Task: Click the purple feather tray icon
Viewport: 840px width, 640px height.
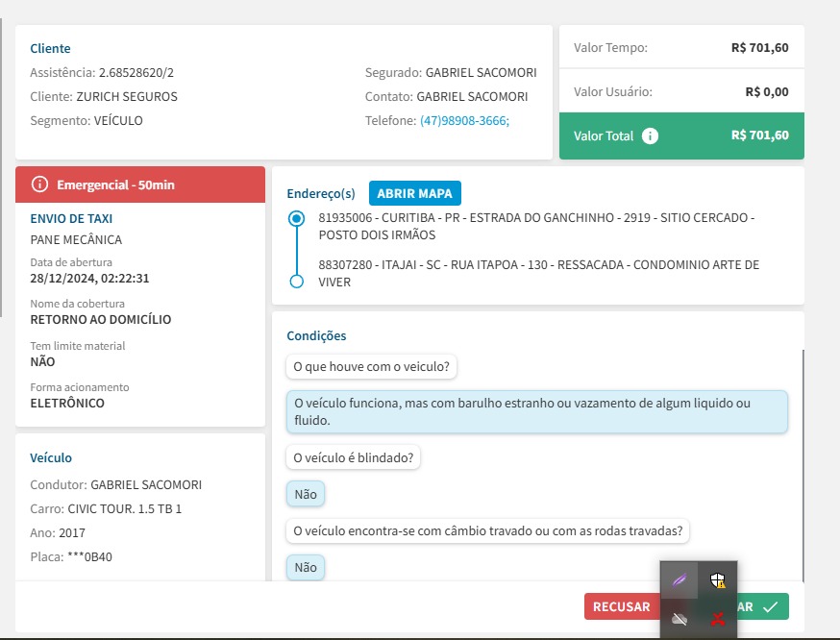Action: [679, 580]
